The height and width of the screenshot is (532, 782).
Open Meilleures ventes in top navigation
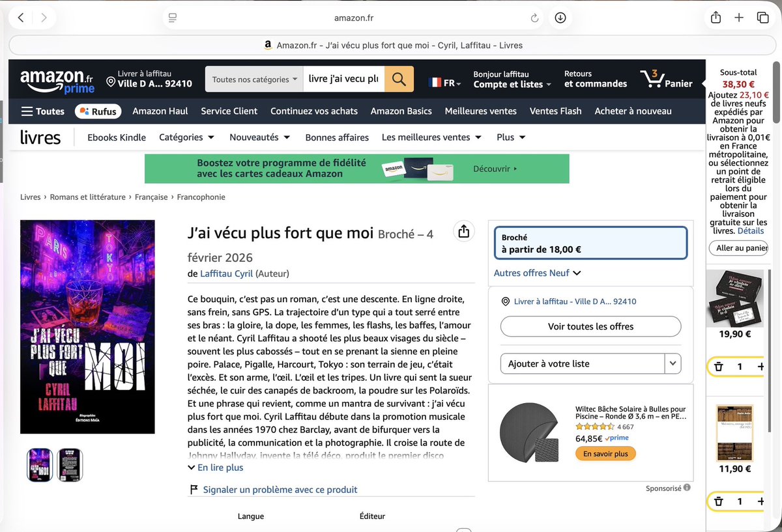click(x=481, y=111)
